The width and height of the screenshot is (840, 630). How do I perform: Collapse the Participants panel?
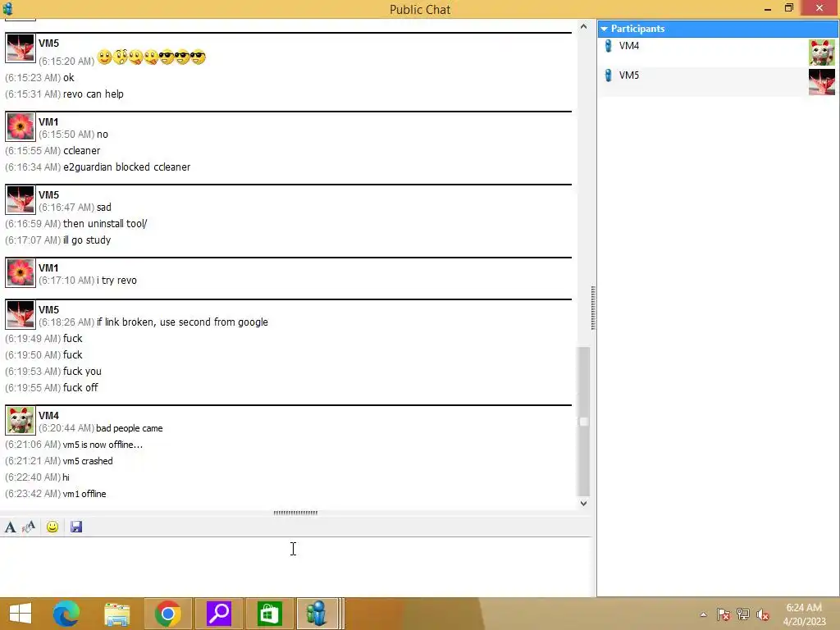click(x=605, y=29)
